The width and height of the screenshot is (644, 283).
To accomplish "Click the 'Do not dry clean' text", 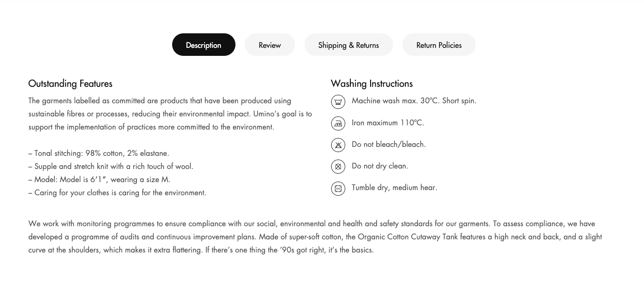I will (380, 166).
